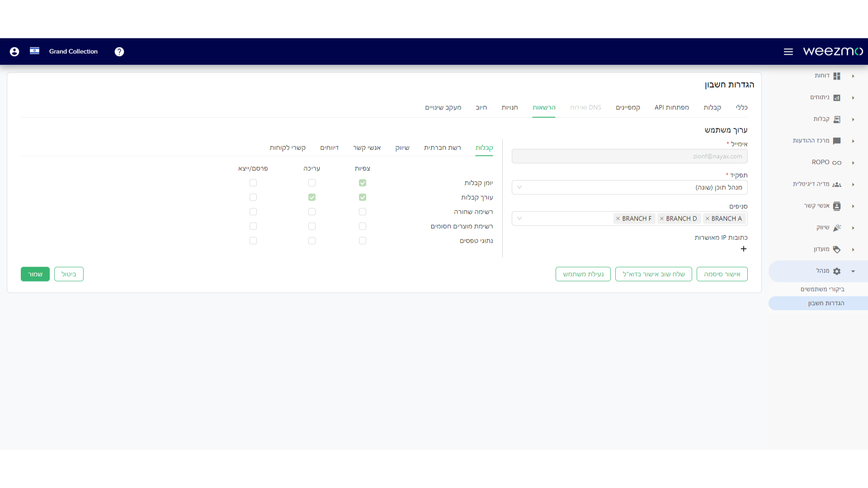Viewport: 868px width, 488px height.
Task: Enable עריכה for רשימת מוצרים חסומים
Action: click(x=312, y=226)
